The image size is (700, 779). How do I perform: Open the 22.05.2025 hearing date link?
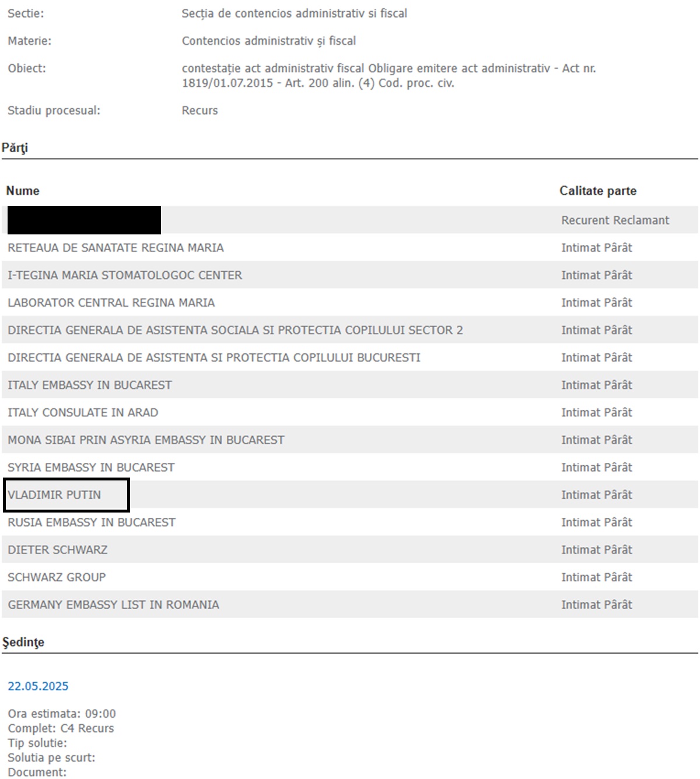point(38,686)
